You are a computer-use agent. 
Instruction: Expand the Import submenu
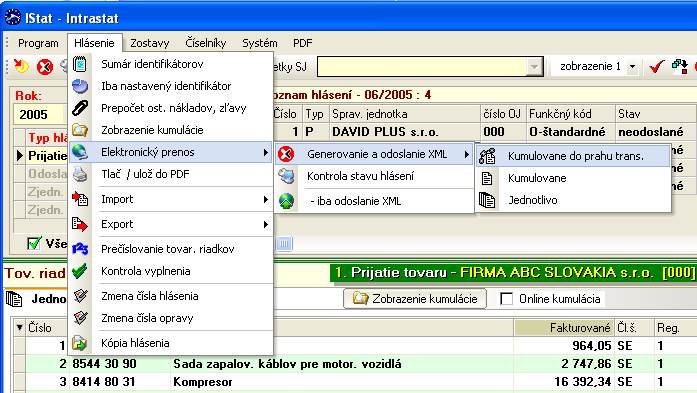[x=265, y=199]
